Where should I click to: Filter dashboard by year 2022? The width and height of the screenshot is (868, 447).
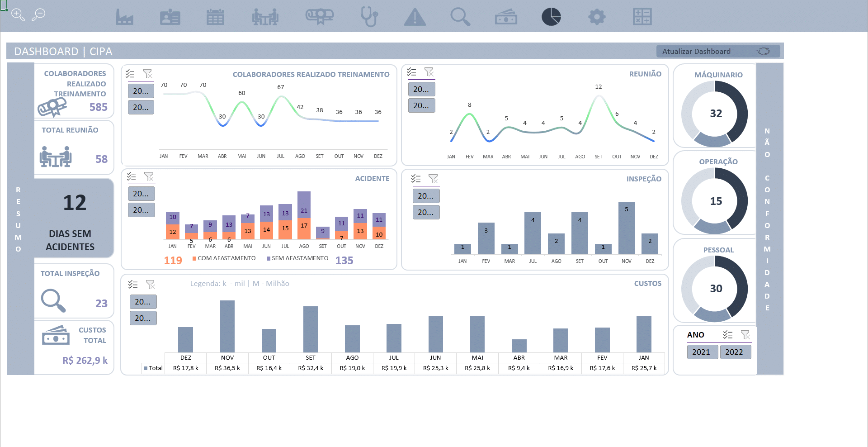[736, 352]
